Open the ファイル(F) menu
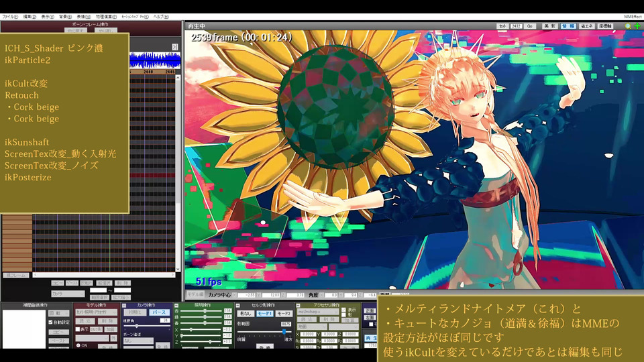 point(10,17)
